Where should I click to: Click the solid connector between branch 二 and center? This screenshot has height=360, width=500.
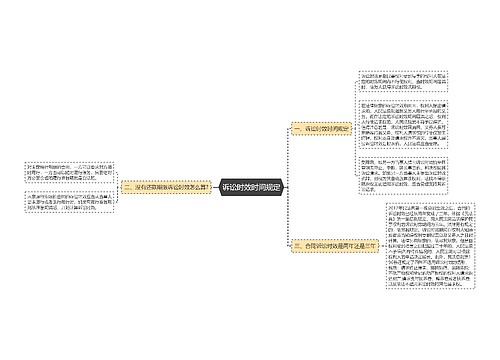click(215, 187)
